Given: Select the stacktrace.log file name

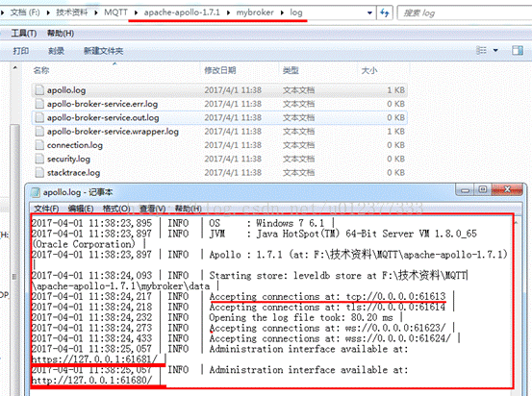Looking at the screenshot, I should [73, 173].
